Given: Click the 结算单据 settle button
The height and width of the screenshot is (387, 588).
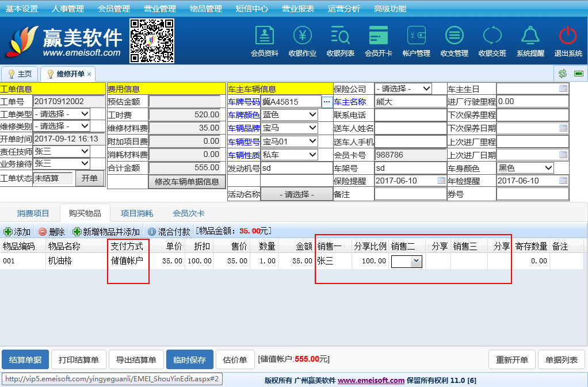Looking at the screenshot, I should coord(25,360).
